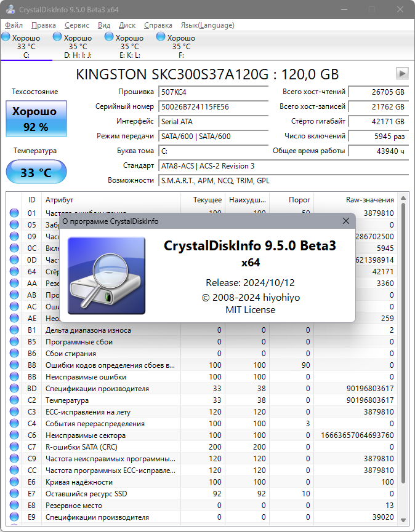Click the Порог column header
415x532 pixels.
tap(292, 200)
